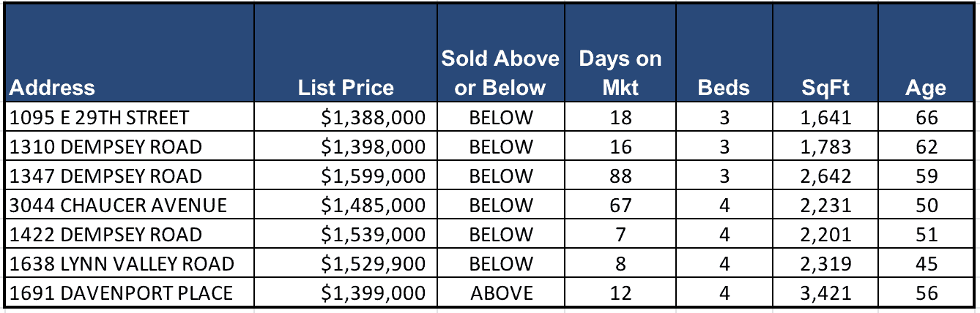
Task: Click the $1,529,900 list price cell
Action: [x=373, y=264]
